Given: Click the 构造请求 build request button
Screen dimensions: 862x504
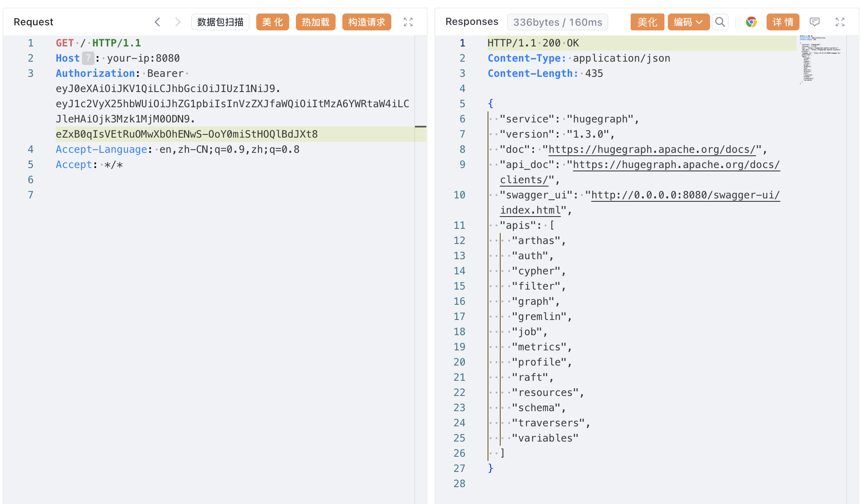Looking at the screenshot, I should pos(366,22).
